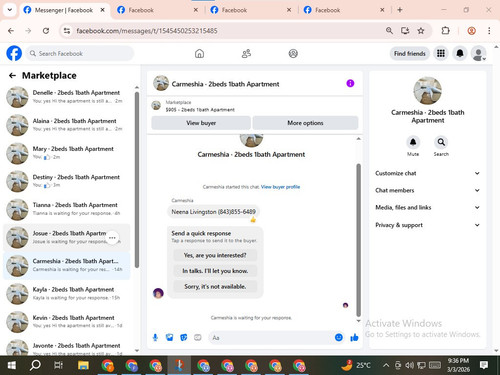Open the account profile avatar menu
This screenshot has height=375, width=500.
tap(478, 53)
